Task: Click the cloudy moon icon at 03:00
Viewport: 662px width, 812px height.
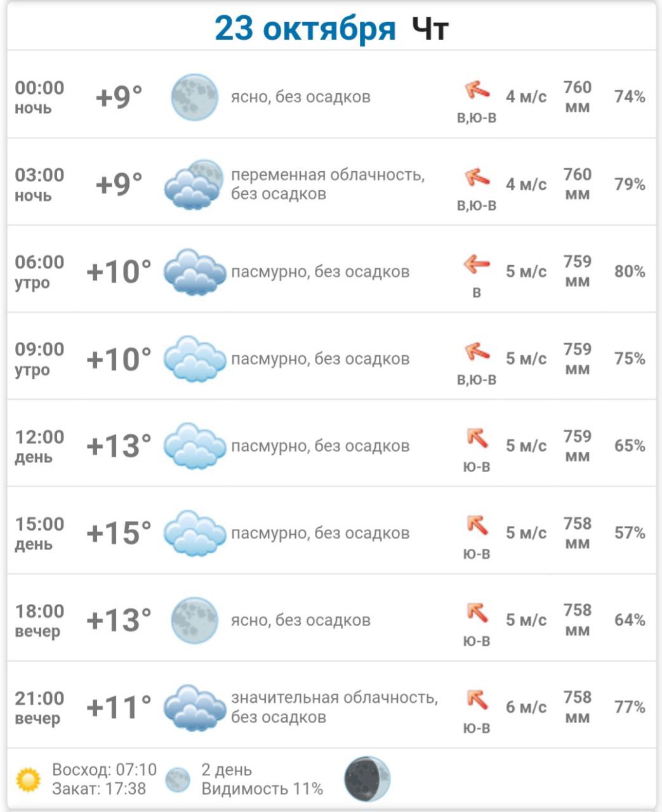Action: click(x=194, y=185)
